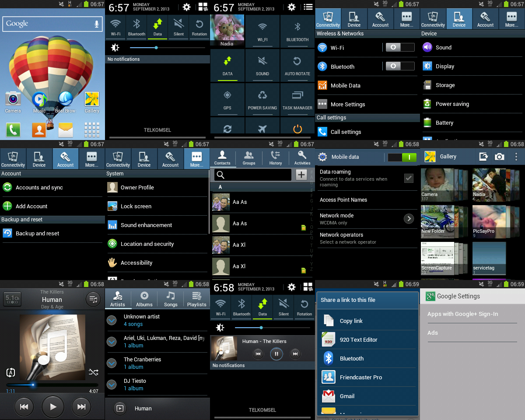Toggle AUTO ROTATE in the quick settings grid
525x420 pixels.
(297, 66)
